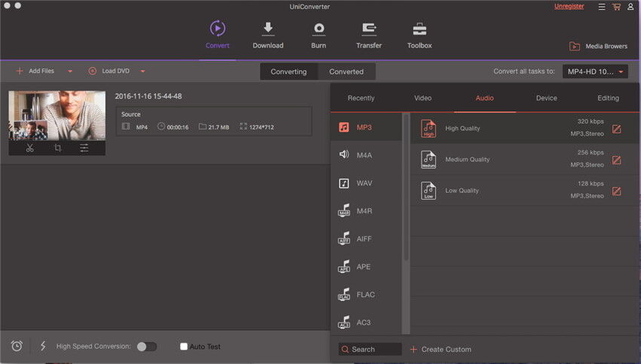Edit the High Quality preset settings

[x=616, y=129]
